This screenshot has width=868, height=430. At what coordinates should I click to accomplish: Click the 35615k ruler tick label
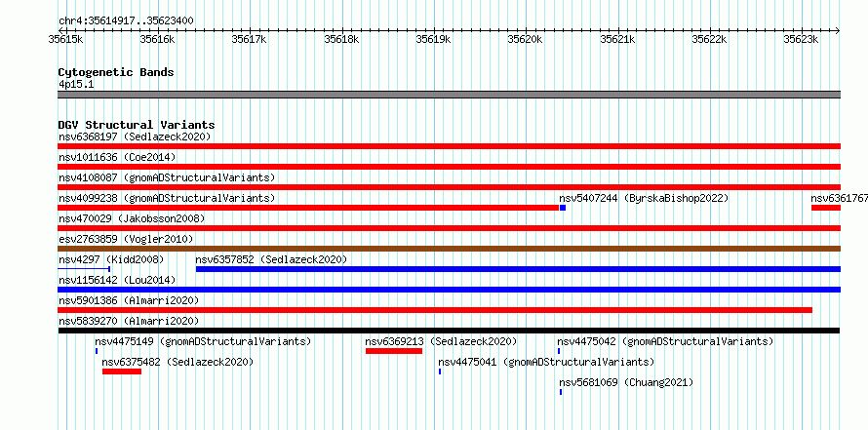(x=66, y=39)
